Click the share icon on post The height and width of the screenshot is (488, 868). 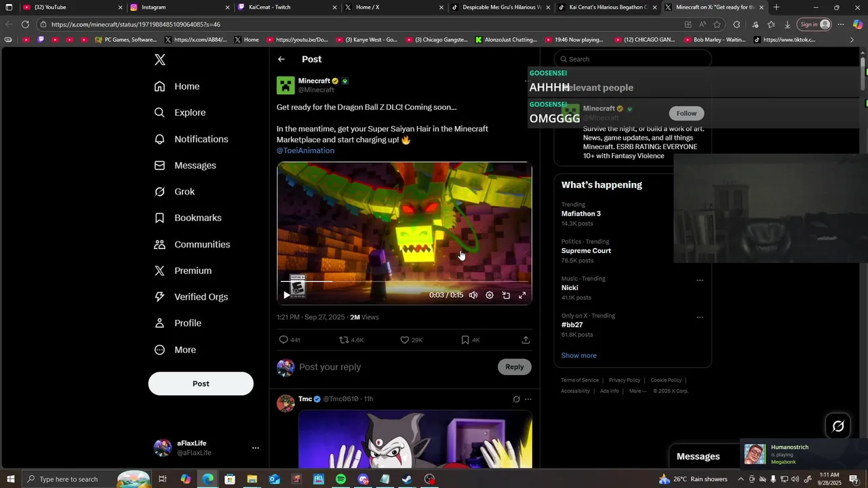pyautogui.click(x=526, y=340)
